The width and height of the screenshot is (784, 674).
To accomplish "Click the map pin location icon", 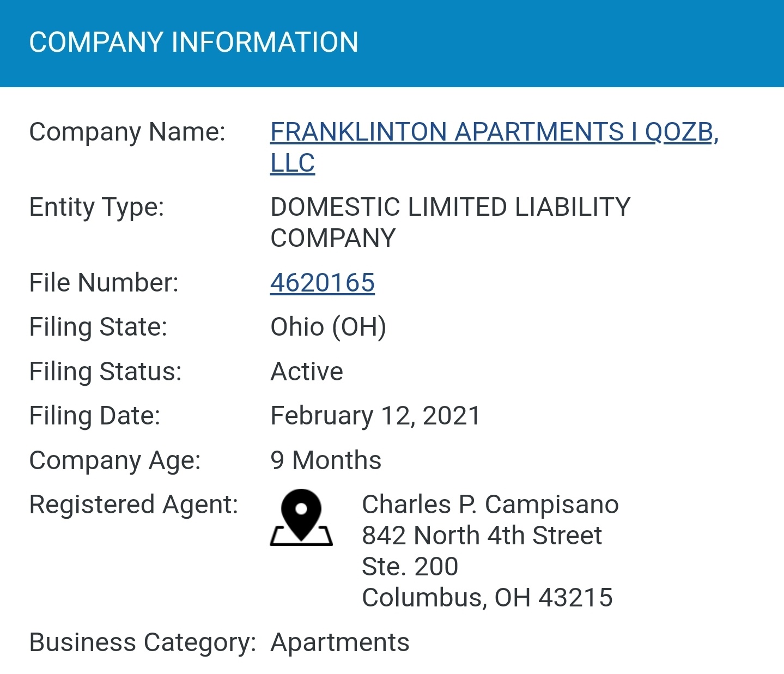I will coord(301,518).
